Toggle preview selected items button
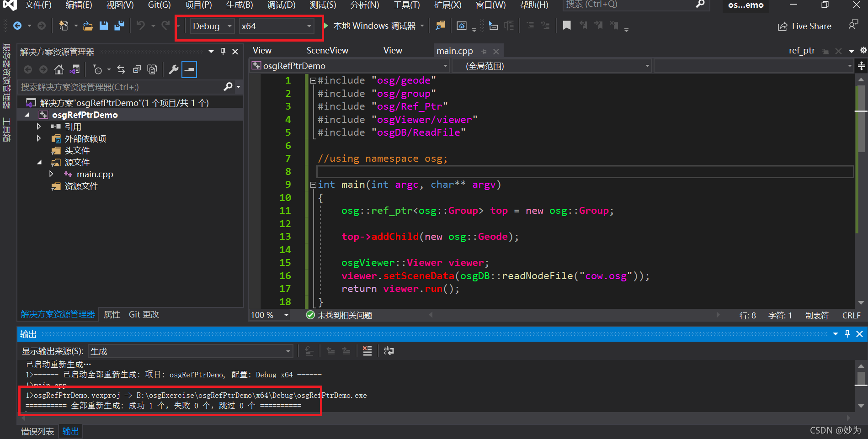Image resolution: width=868 pixels, height=439 pixels. (189, 69)
